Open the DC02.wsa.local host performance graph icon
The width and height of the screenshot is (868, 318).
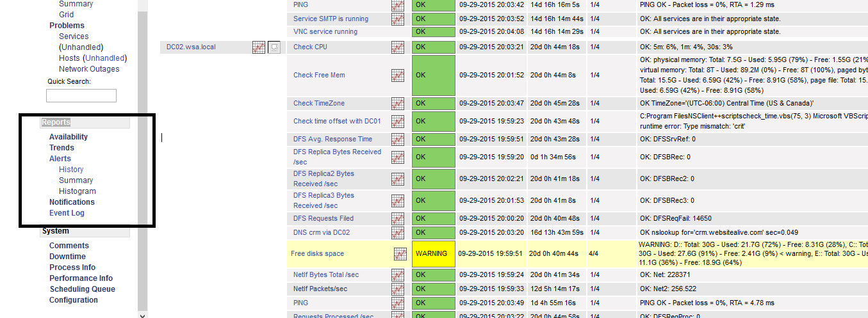coord(259,47)
